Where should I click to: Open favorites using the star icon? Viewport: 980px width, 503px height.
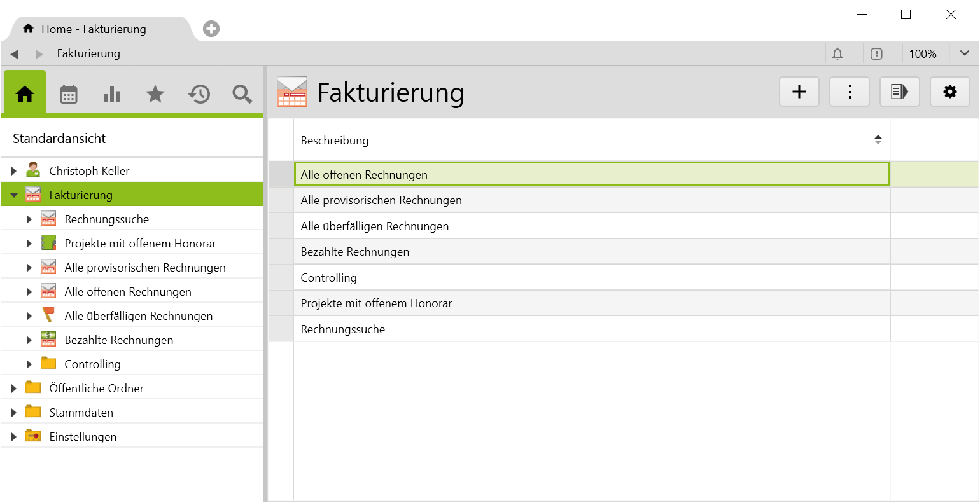coord(155,94)
